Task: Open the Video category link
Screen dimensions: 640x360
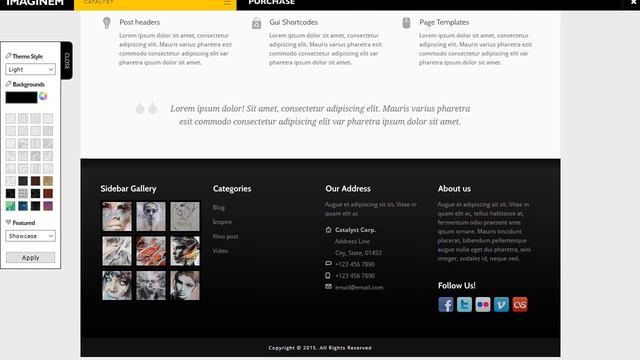Action: [x=220, y=251]
